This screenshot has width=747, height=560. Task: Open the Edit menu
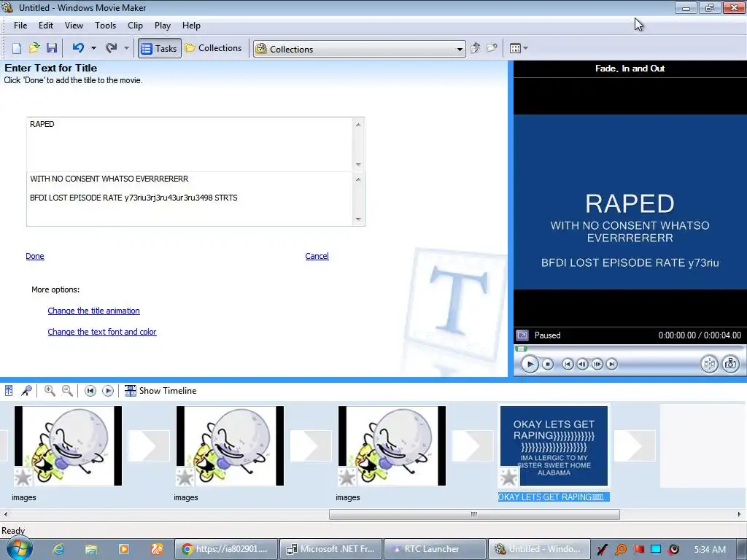click(x=46, y=26)
